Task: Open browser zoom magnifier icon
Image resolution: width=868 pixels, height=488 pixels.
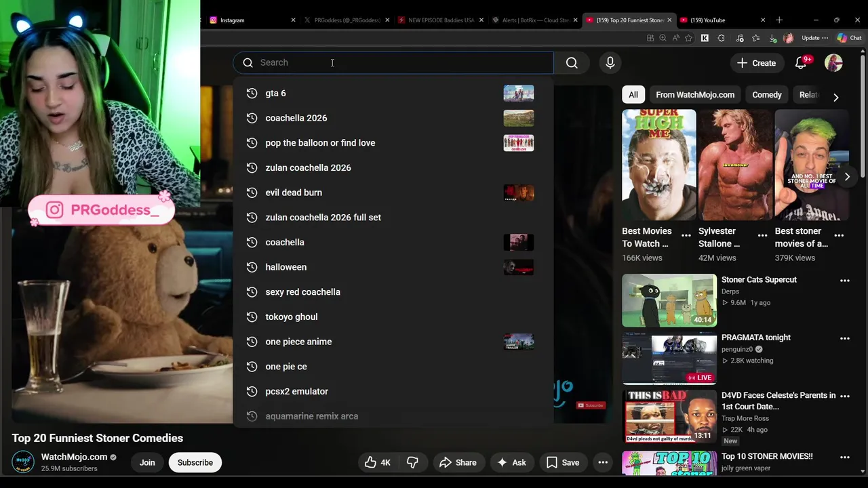Action: click(663, 38)
